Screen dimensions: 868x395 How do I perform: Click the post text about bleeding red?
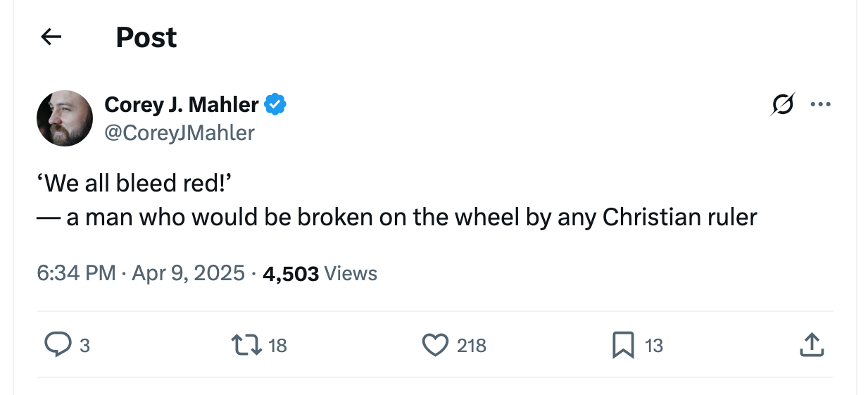coord(396,201)
